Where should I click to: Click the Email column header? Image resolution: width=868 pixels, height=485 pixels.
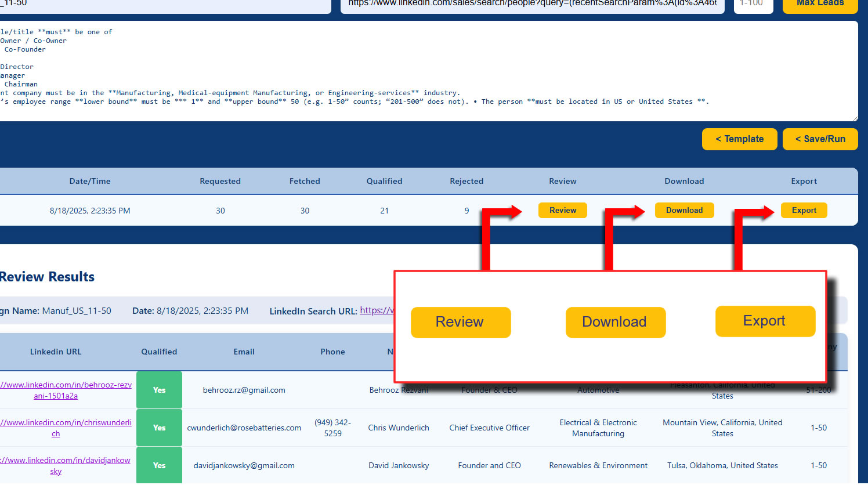244,352
